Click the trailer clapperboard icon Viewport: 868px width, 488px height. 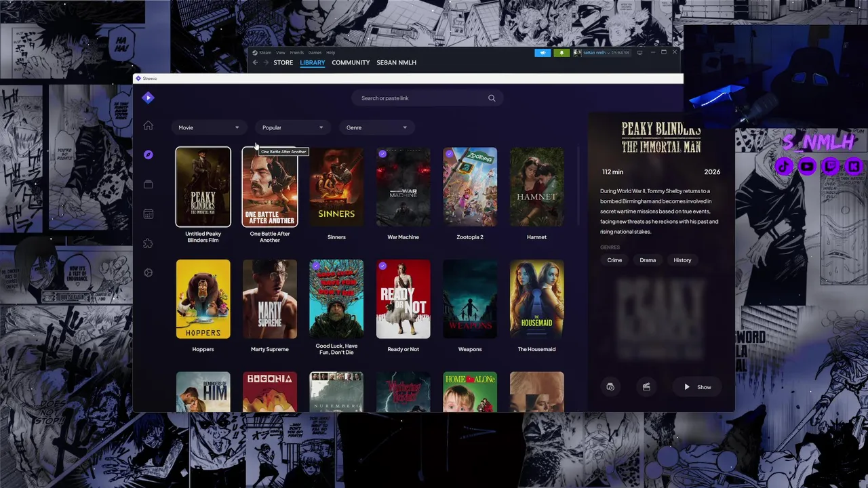click(x=646, y=387)
